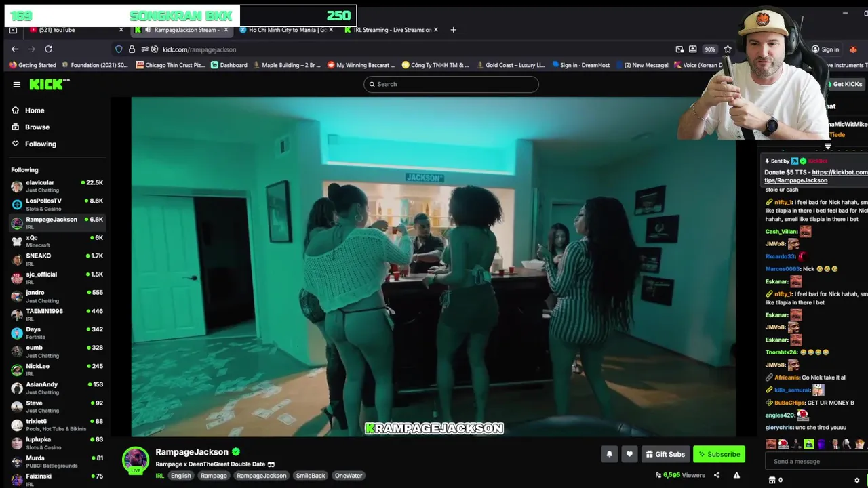Open LosPollosTV channel in Following list

(x=57, y=204)
